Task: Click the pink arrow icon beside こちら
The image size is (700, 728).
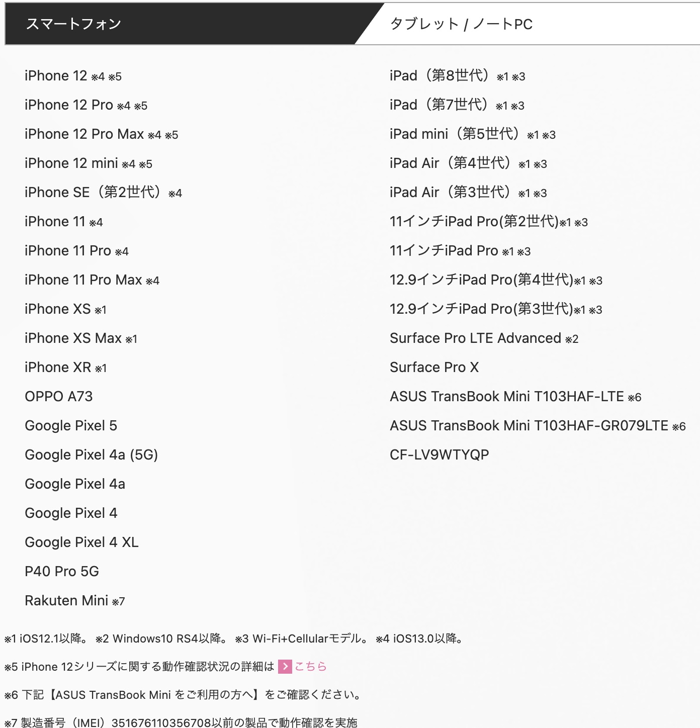Action: click(285, 667)
